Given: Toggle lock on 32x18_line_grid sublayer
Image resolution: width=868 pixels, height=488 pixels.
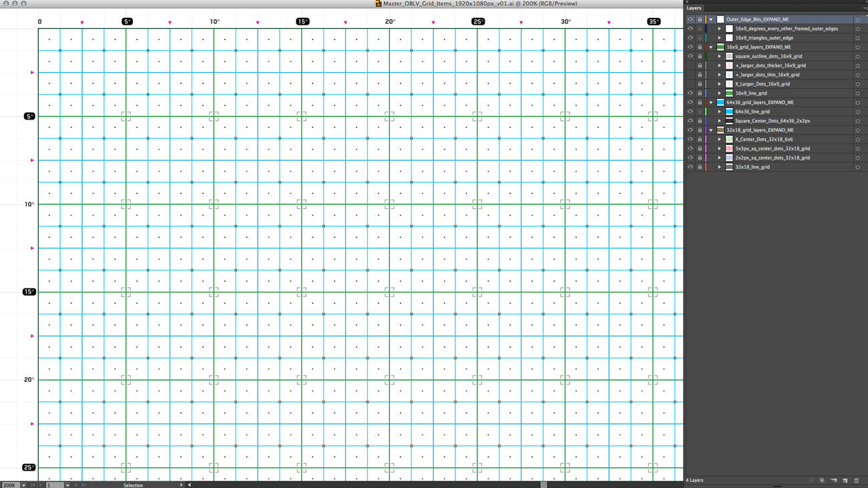Looking at the screenshot, I should tap(700, 167).
